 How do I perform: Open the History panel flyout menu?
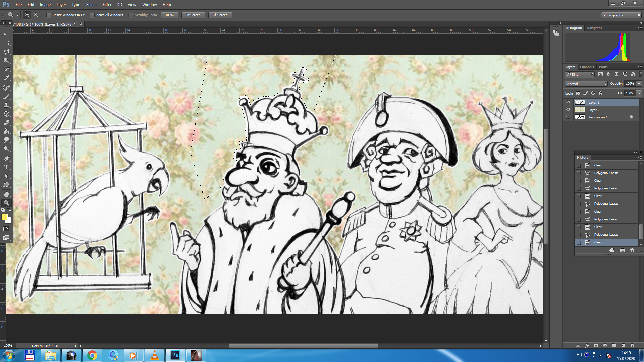640,158
